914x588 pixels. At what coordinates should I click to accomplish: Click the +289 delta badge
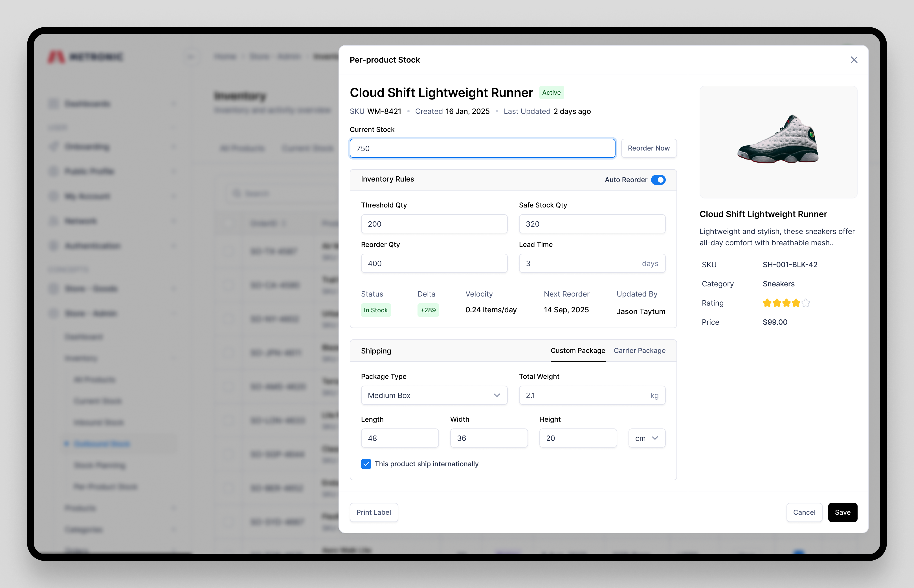point(428,310)
